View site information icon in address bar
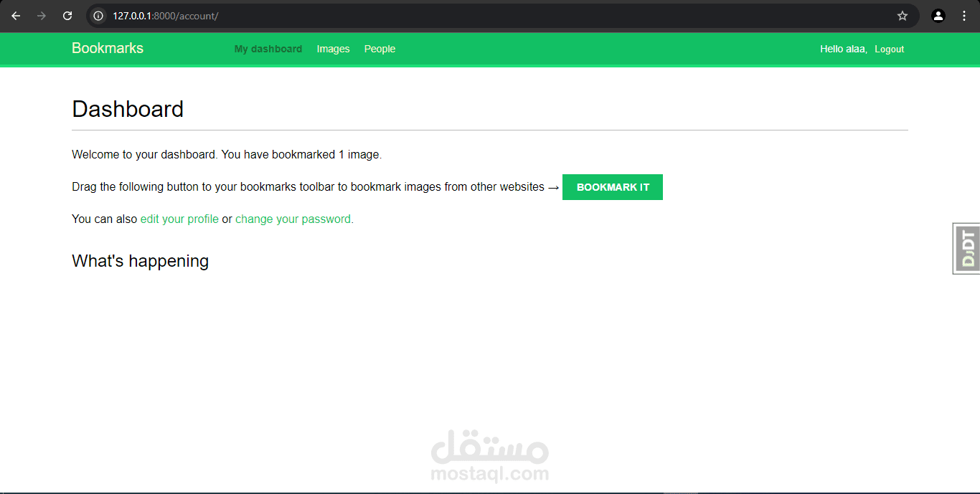The image size is (980, 494). point(98,16)
